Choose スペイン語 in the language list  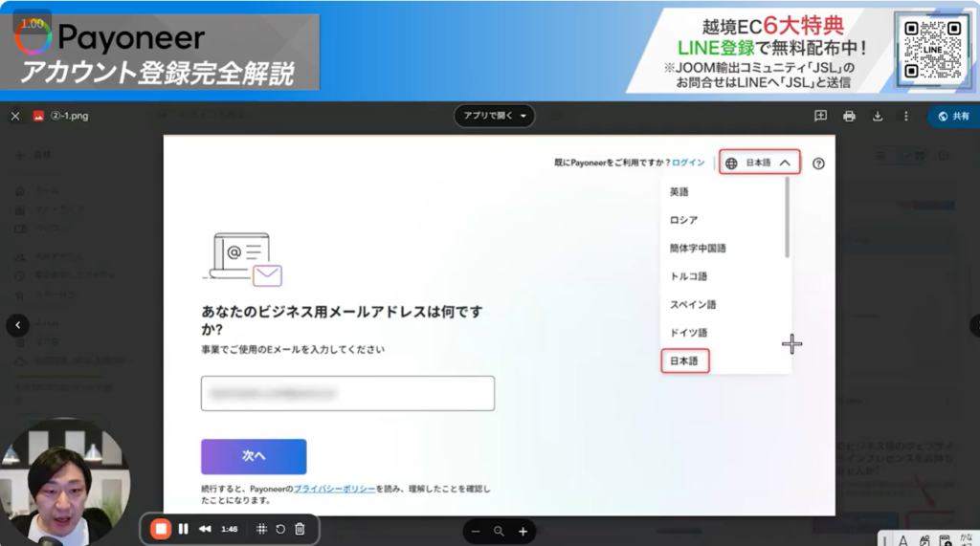693,305
